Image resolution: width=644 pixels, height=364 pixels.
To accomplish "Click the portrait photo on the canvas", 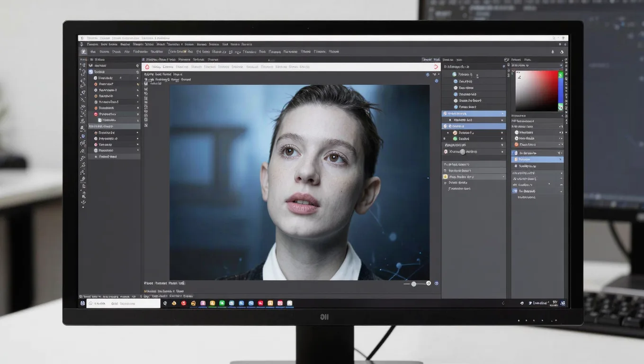I will click(x=299, y=182).
